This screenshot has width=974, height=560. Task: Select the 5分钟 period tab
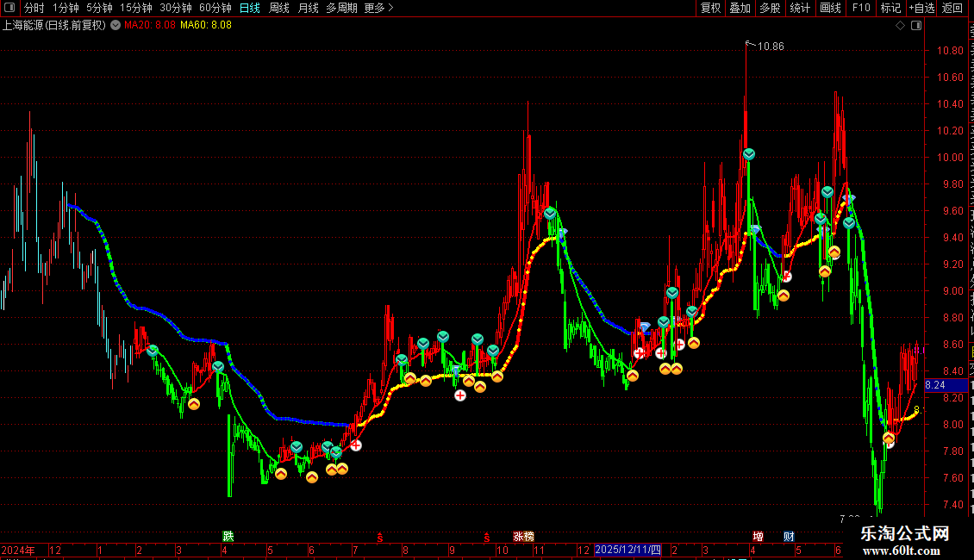coord(99,8)
